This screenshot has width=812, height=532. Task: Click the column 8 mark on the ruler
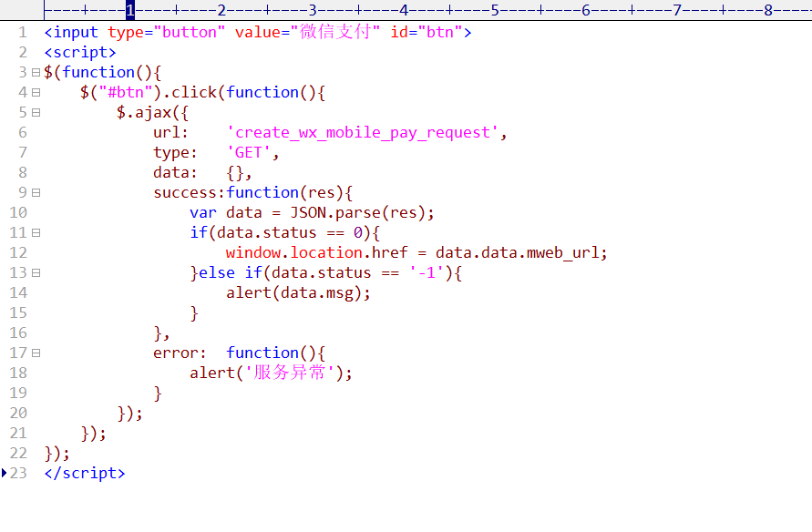pos(768,10)
